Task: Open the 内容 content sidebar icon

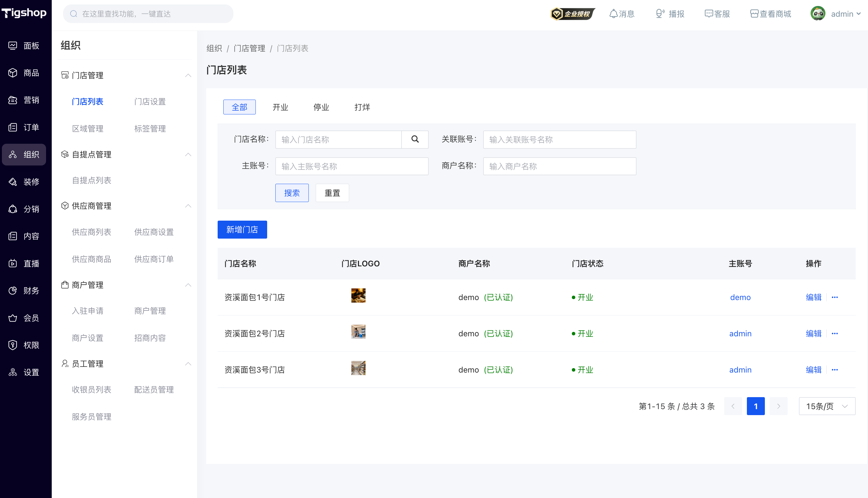Action: (13, 236)
